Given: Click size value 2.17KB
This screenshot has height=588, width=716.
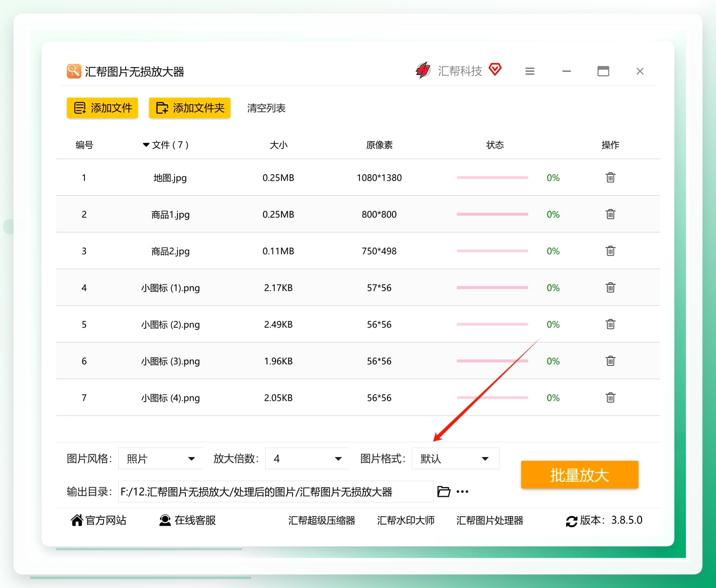Looking at the screenshot, I should (278, 288).
